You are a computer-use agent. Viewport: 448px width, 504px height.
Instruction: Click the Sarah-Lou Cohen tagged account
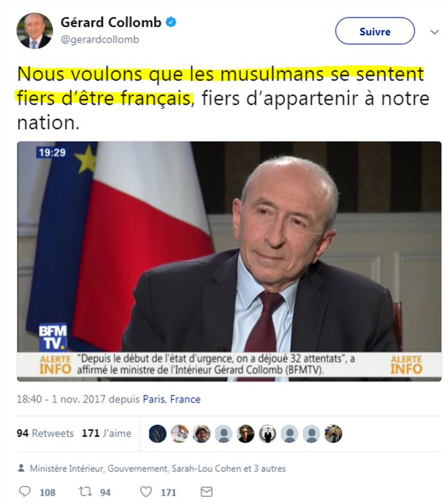pyautogui.click(x=206, y=468)
